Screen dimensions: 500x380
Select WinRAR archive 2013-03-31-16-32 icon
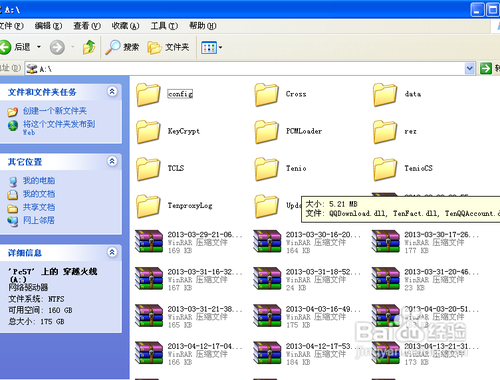coord(149,278)
